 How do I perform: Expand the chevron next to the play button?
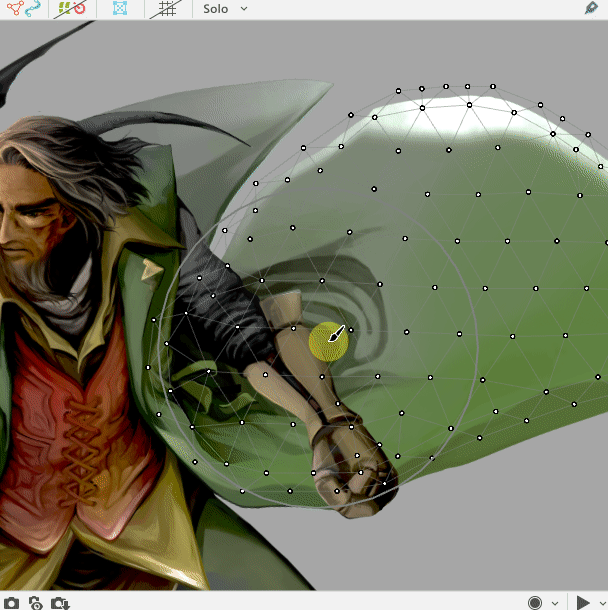603,603
